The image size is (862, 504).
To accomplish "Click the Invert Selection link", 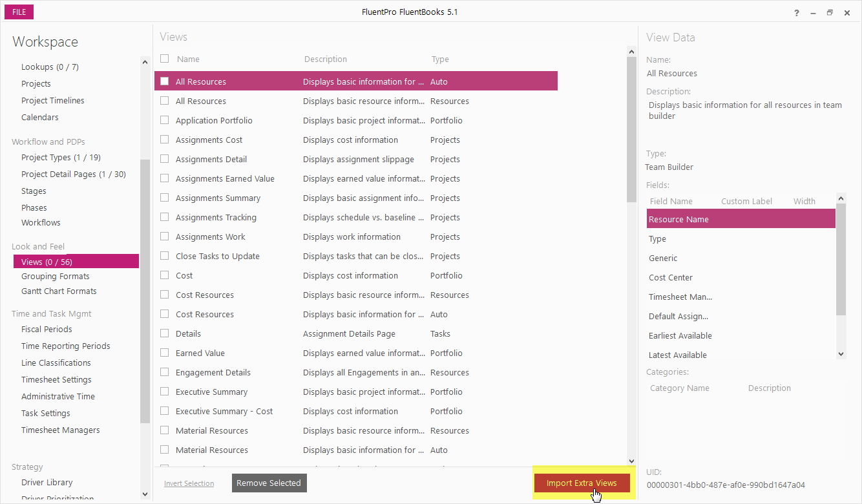I will 189,483.
